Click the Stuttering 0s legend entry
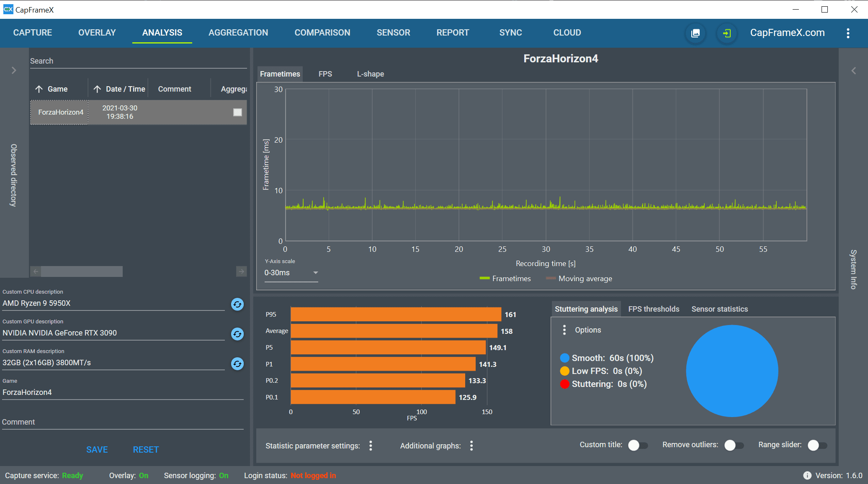 click(603, 384)
